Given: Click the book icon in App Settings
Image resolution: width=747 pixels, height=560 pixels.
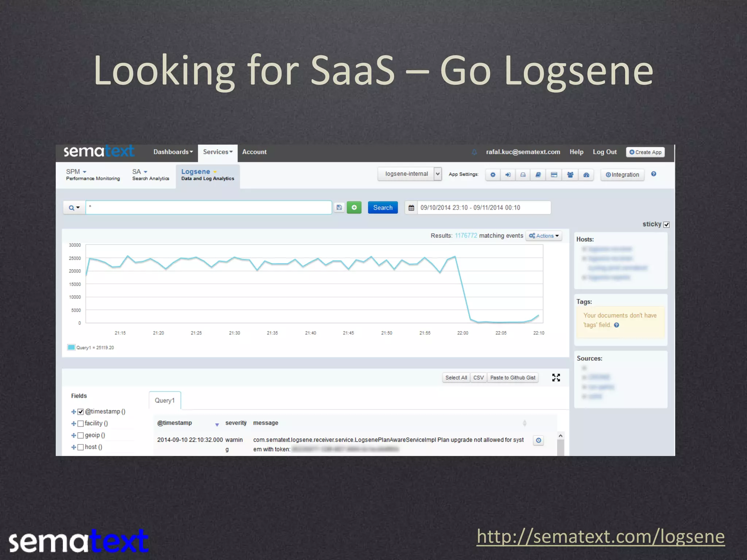Looking at the screenshot, I should (538, 175).
